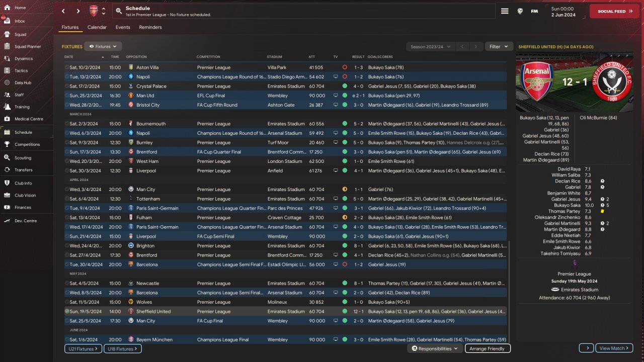This screenshot has width=644, height=362.
Task: Open the Season 2023/24 dropdown
Action: (x=430, y=47)
